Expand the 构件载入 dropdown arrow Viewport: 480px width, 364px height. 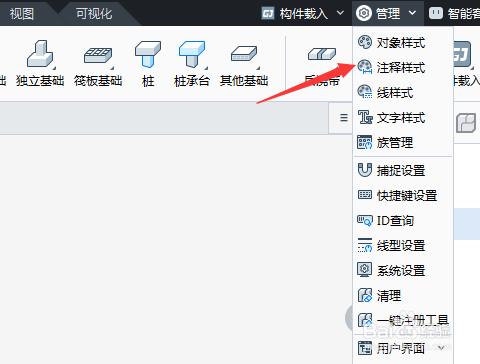point(340,13)
